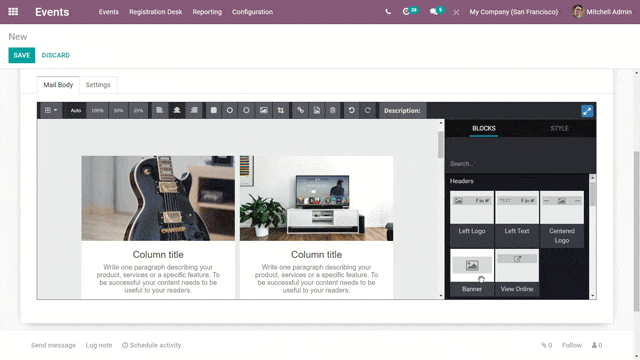Open company switcher My Company (San Francisco)
The image size is (640, 360).
513,12
